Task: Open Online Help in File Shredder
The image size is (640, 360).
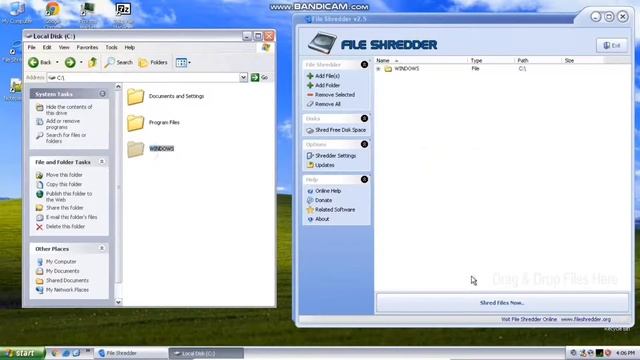Action: [324, 191]
